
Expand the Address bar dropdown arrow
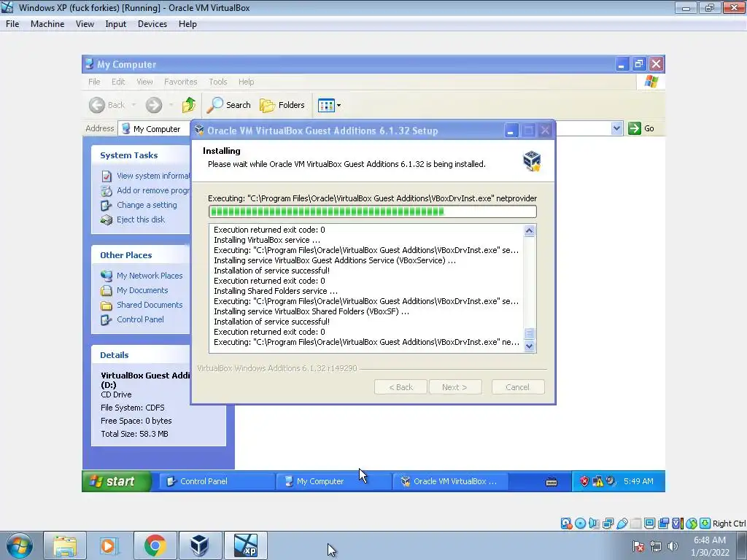pyautogui.click(x=616, y=128)
